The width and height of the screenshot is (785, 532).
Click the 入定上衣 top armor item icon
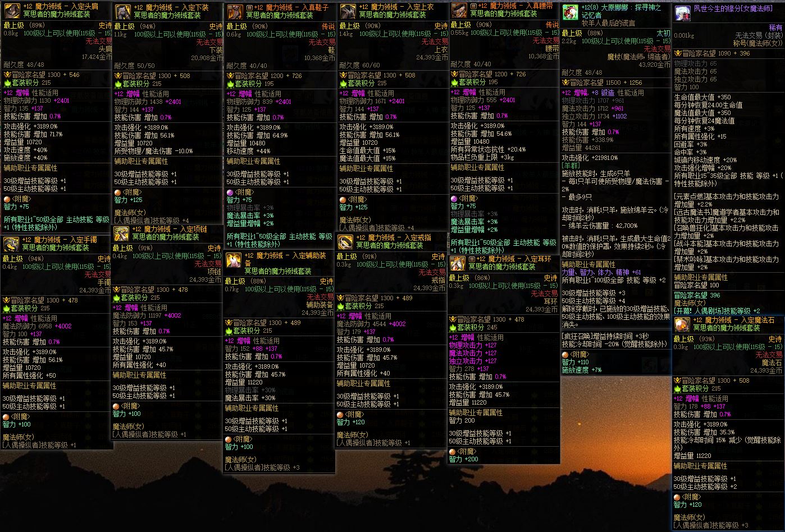click(348, 12)
